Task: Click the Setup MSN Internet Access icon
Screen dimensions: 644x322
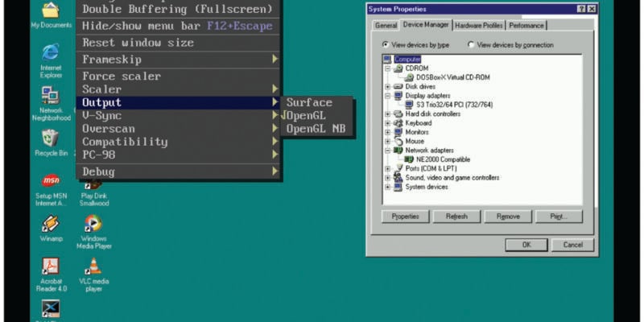Action: (51, 180)
